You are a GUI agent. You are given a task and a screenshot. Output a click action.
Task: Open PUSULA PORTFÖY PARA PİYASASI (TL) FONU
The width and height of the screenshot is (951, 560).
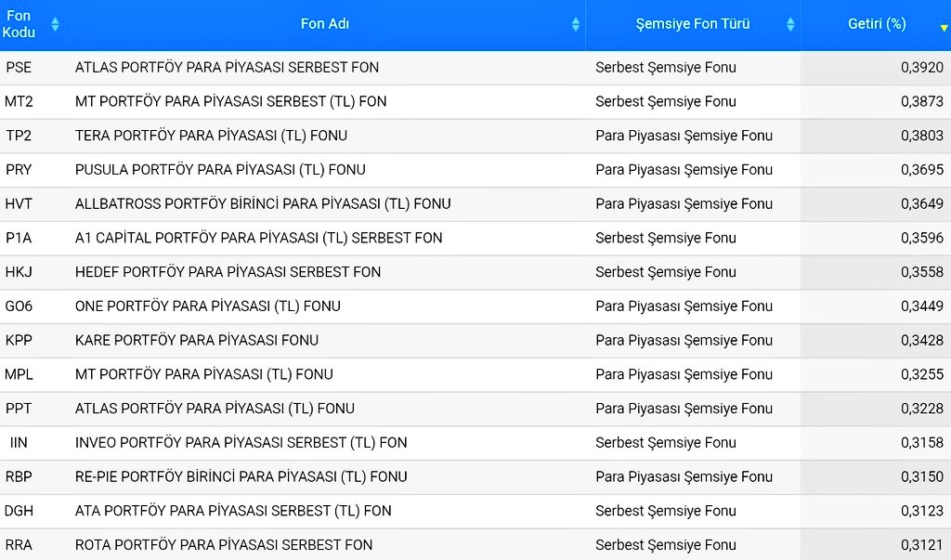point(220,169)
